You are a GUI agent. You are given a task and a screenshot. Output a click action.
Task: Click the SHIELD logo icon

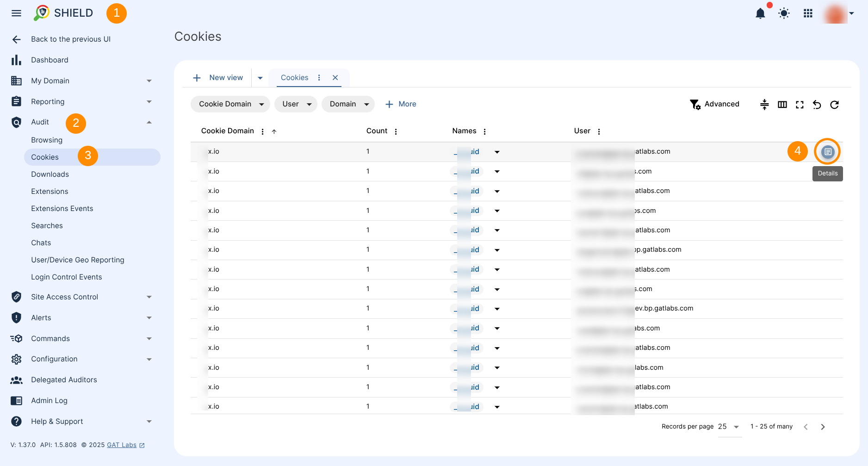pyautogui.click(x=42, y=12)
